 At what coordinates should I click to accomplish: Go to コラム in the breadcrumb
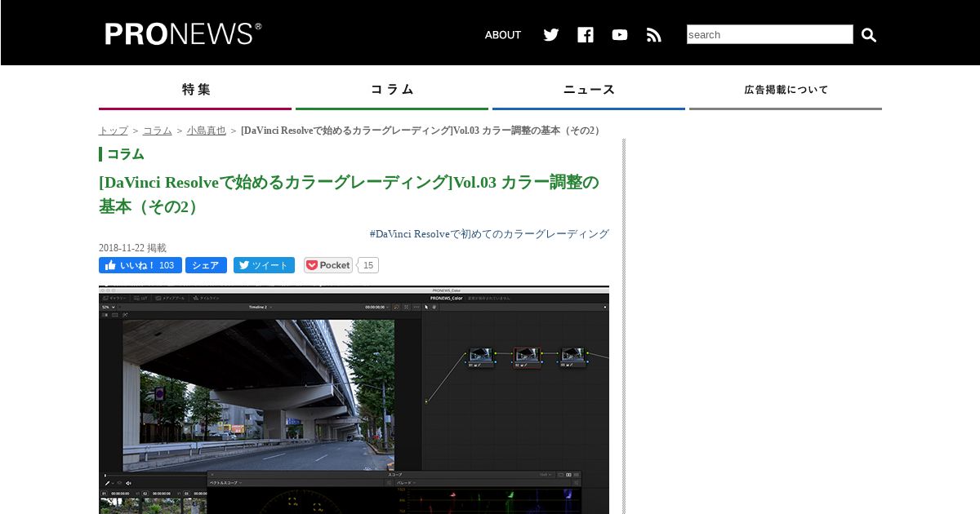click(x=158, y=131)
